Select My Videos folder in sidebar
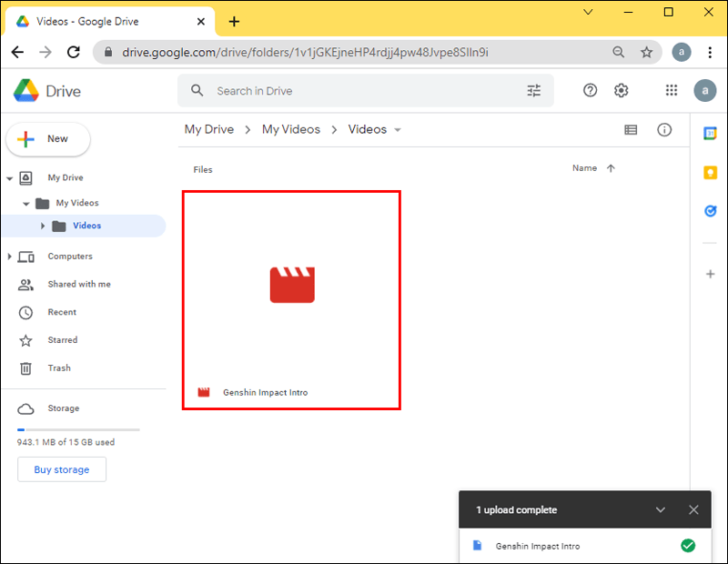Viewport: 728px width, 564px height. point(77,203)
